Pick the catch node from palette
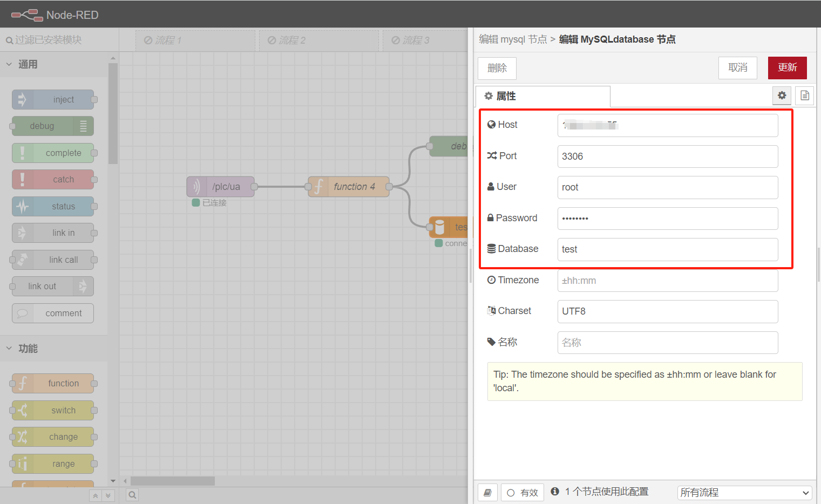821x504 pixels. (x=53, y=180)
